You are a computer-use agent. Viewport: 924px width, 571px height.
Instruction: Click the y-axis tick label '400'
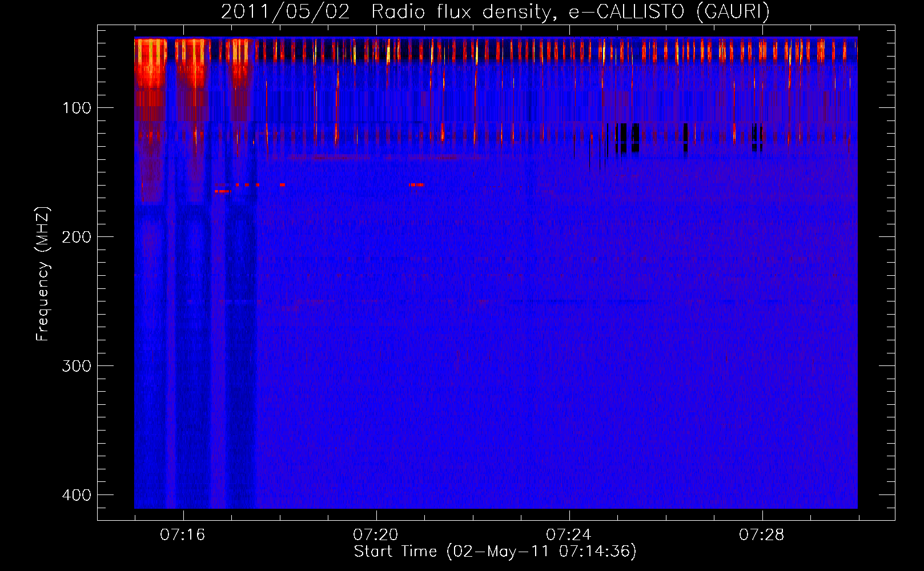click(x=77, y=495)
